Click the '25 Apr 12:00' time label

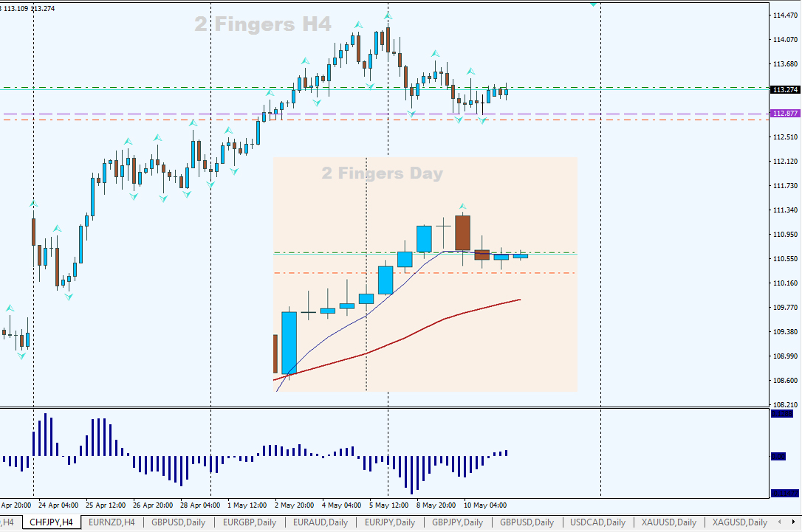(106, 505)
